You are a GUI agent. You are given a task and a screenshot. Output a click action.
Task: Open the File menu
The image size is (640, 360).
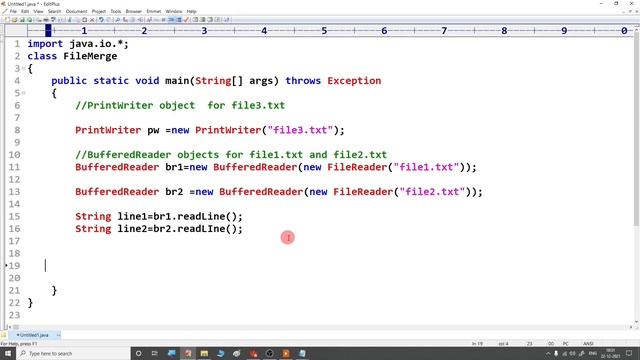click(x=13, y=11)
